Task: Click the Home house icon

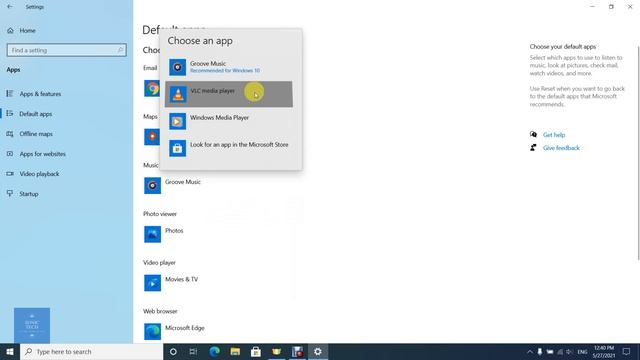Action: pos(10,31)
